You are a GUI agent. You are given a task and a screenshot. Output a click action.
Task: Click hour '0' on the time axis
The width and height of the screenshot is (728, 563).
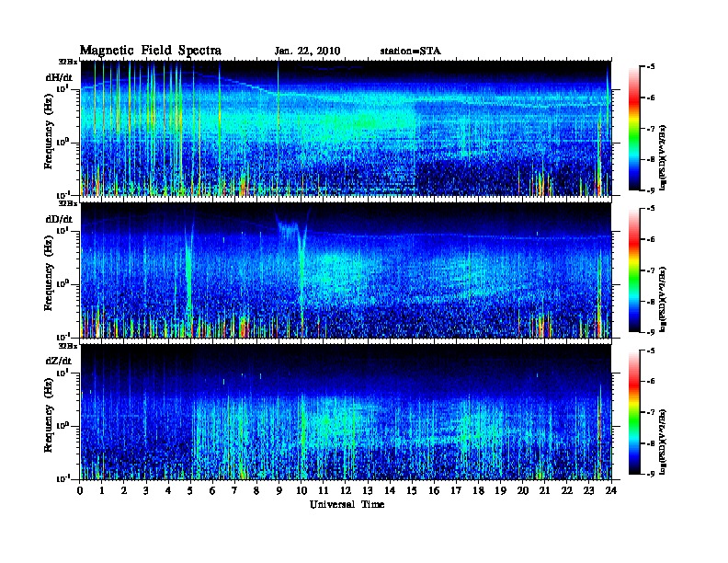coord(81,490)
